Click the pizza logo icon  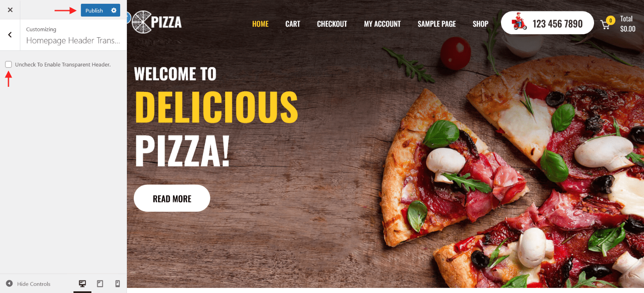[x=141, y=22]
